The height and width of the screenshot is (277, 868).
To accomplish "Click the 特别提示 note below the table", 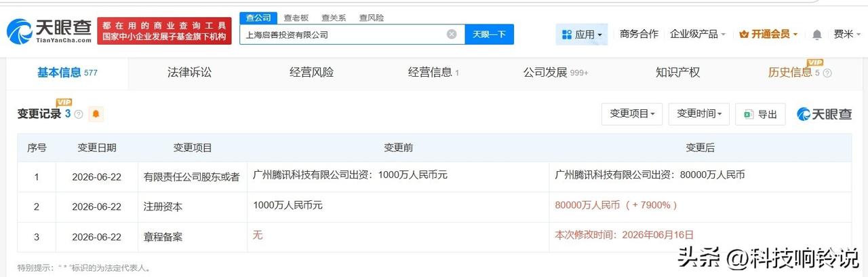I will point(84,267).
